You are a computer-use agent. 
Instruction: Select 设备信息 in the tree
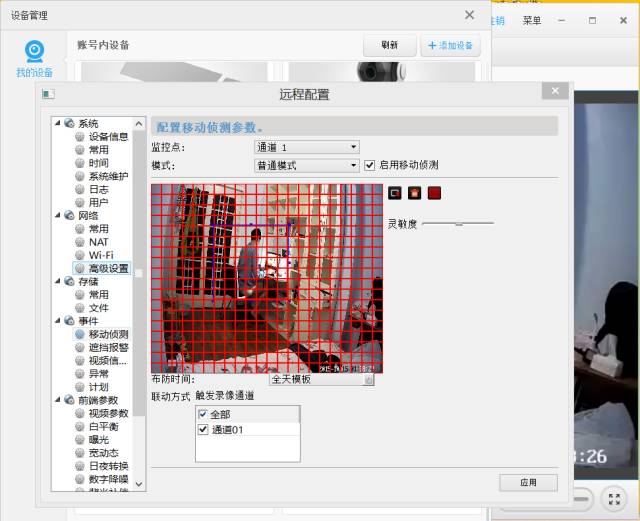(x=108, y=137)
